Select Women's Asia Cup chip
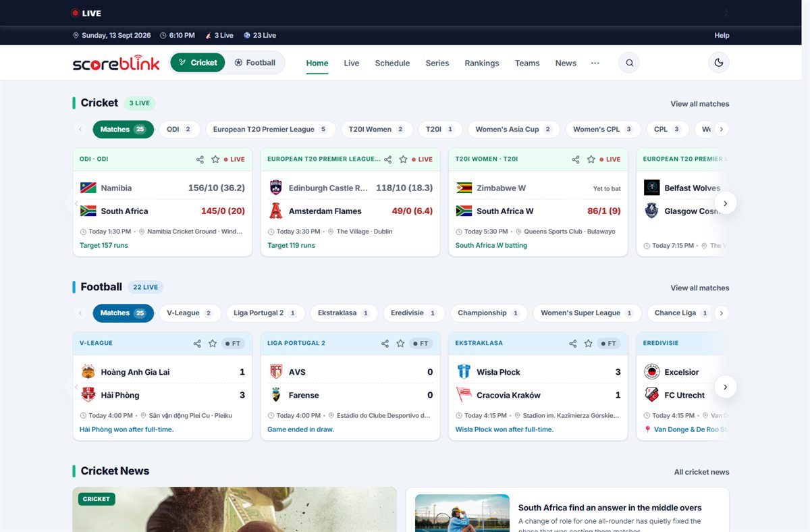 (x=514, y=129)
